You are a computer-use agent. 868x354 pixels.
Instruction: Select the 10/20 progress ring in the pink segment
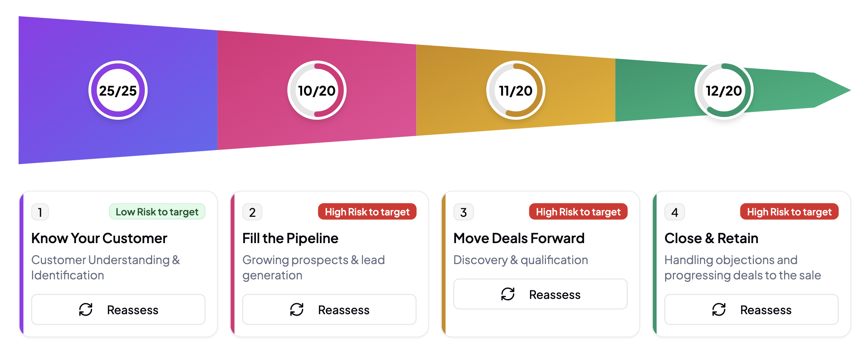point(316,91)
